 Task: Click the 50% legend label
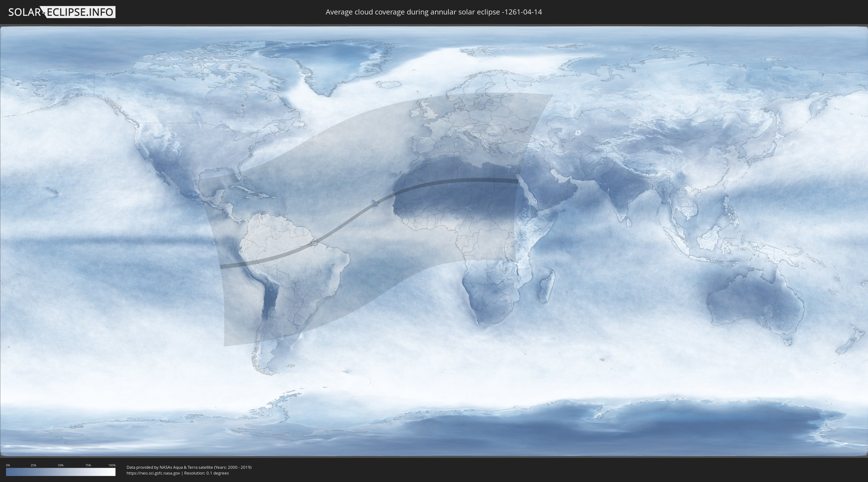[61, 465]
